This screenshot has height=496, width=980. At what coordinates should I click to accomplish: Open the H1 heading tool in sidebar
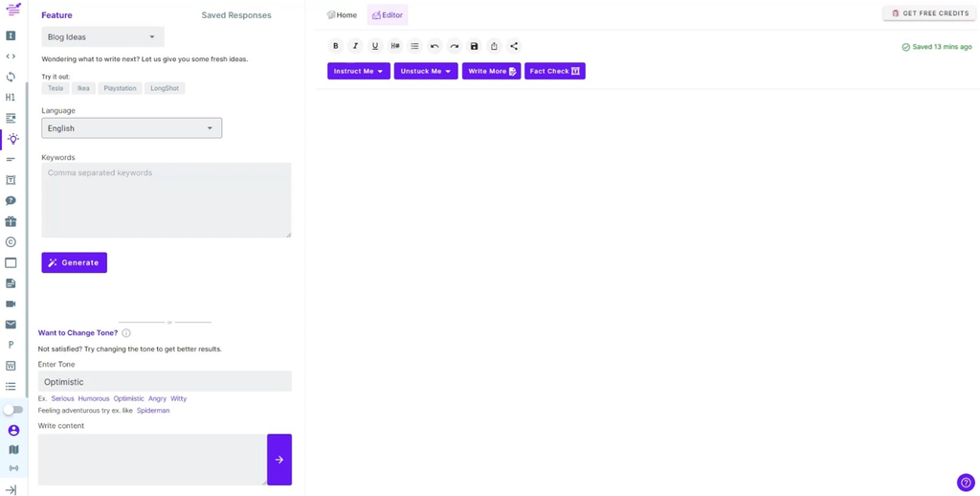11,98
